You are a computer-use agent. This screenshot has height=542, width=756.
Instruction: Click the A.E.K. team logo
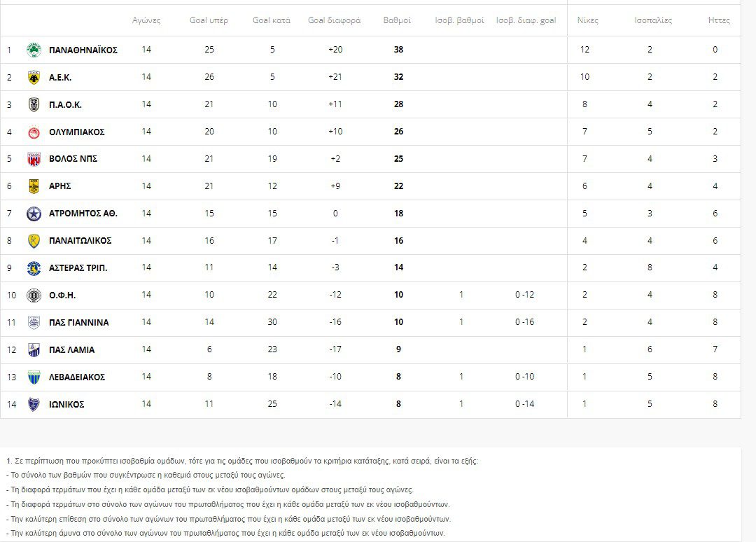34,77
